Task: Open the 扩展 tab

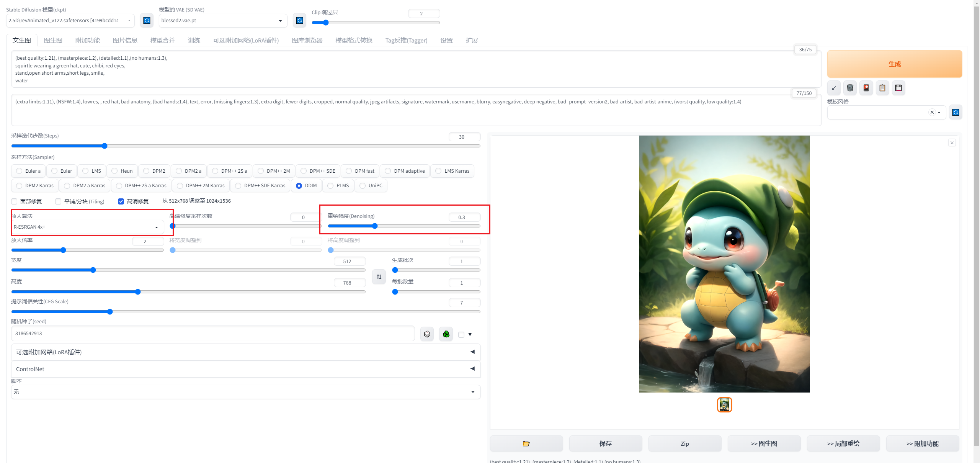Action: [472, 40]
